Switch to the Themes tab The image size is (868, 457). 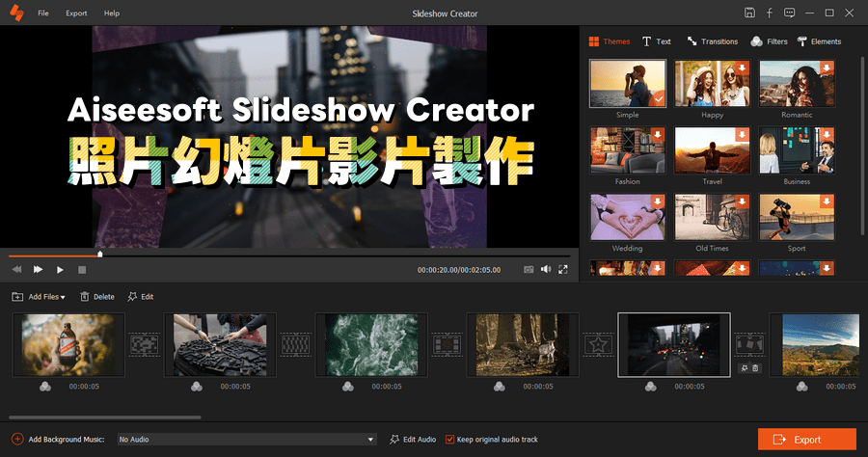[x=610, y=41]
